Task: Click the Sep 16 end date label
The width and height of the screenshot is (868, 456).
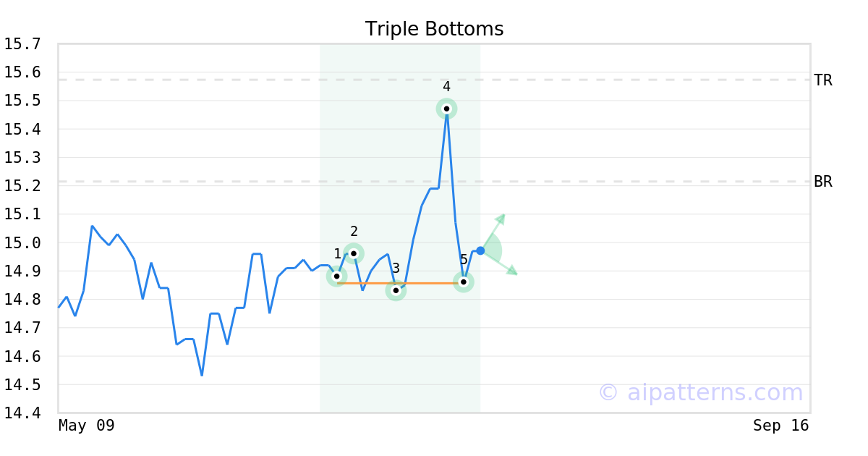Action: (780, 426)
